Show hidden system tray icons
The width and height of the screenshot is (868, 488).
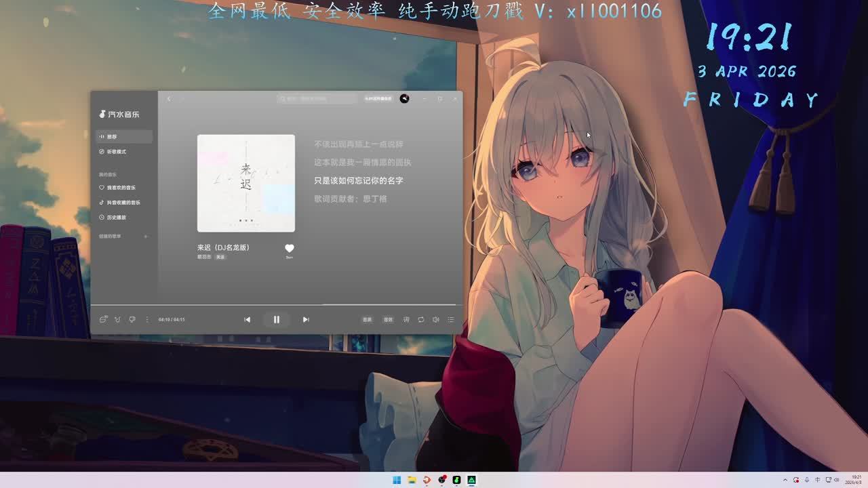coord(785,480)
